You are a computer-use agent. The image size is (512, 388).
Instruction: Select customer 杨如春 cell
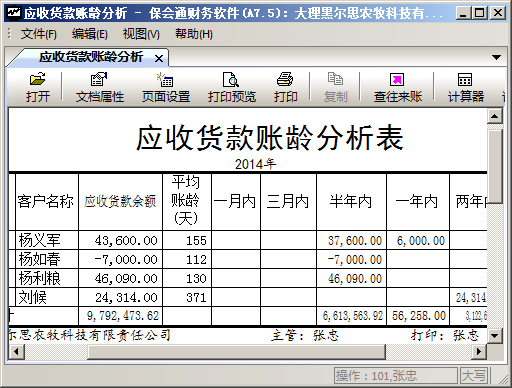[47, 259]
